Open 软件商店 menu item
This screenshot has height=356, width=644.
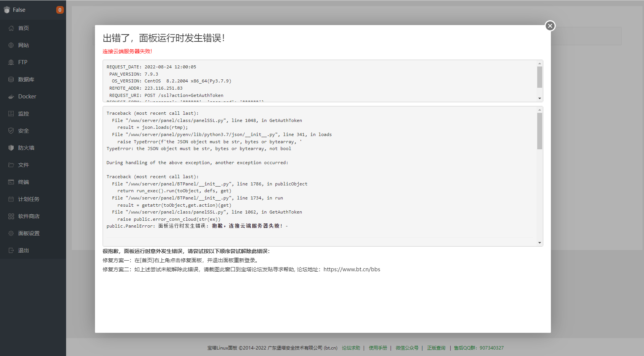tap(29, 216)
